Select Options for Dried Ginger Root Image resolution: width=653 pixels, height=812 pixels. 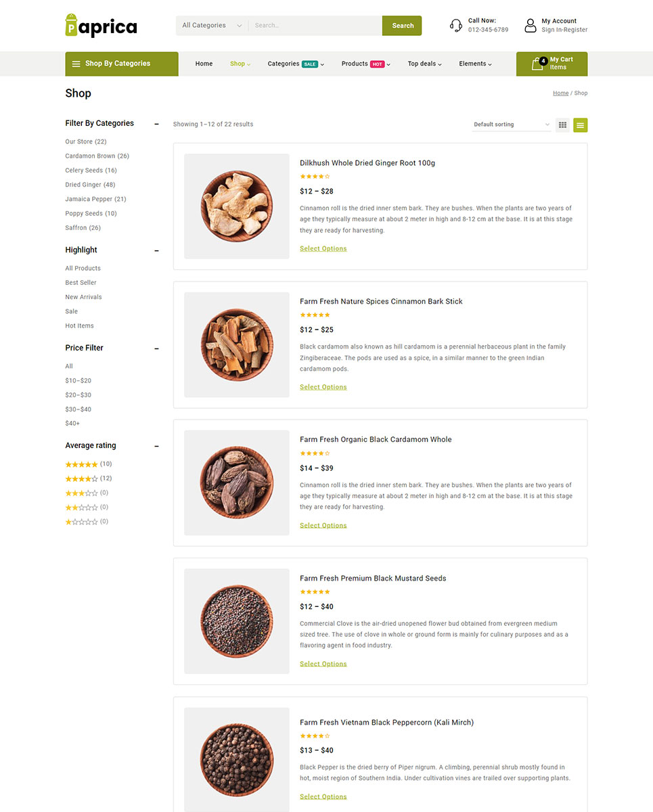pos(323,249)
